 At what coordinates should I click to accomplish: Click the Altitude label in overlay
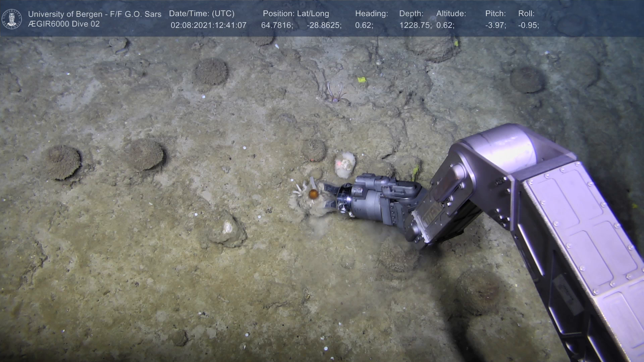click(x=451, y=14)
